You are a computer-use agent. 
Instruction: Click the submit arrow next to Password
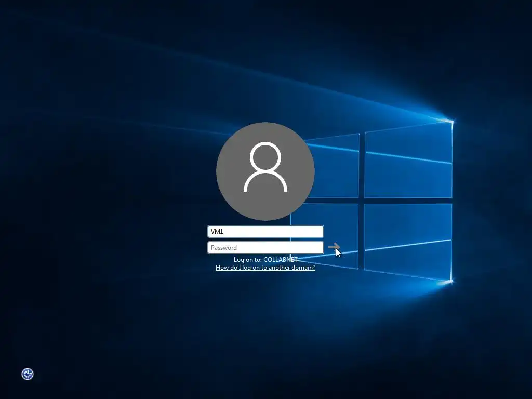(x=334, y=247)
